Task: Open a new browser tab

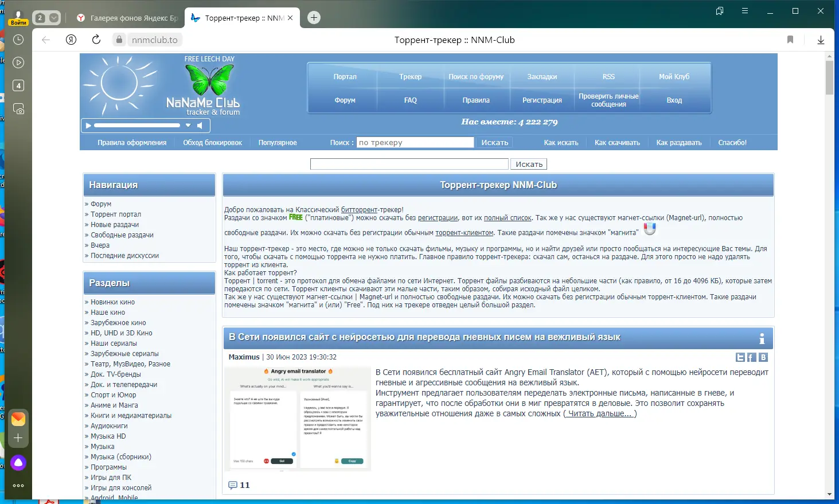Action: click(314, 18)
